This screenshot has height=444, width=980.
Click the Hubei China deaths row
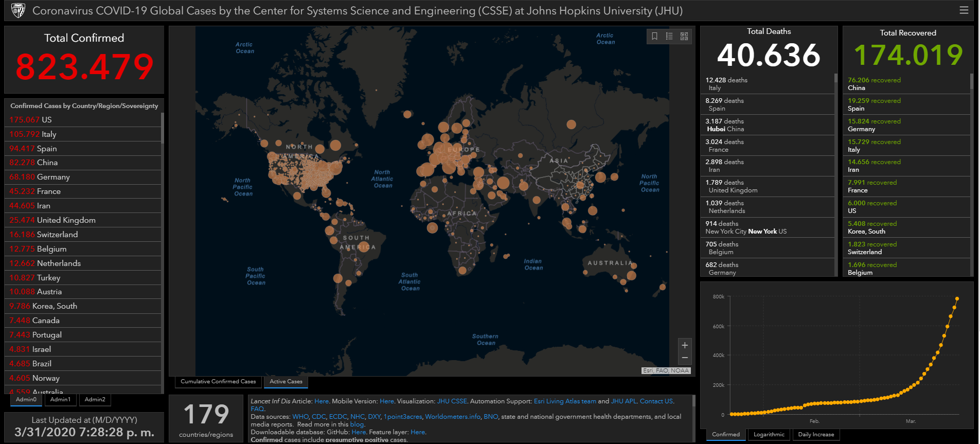coord(768,125)
